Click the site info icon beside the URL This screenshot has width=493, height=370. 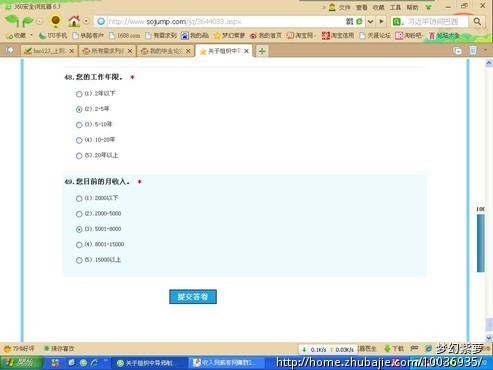pyautogui.click(x=101, y=22)
